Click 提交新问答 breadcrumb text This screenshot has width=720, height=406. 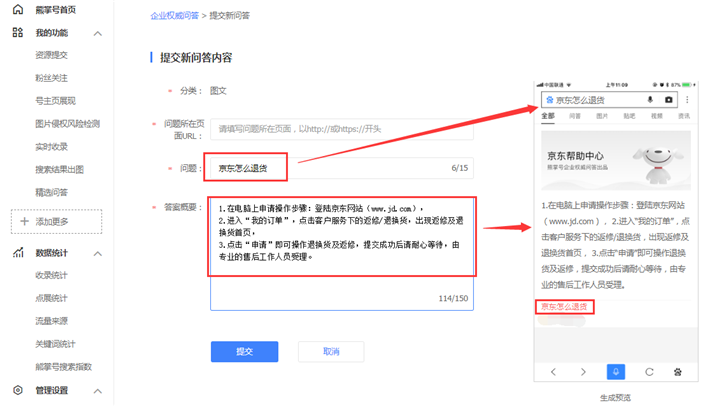[230, 16]
